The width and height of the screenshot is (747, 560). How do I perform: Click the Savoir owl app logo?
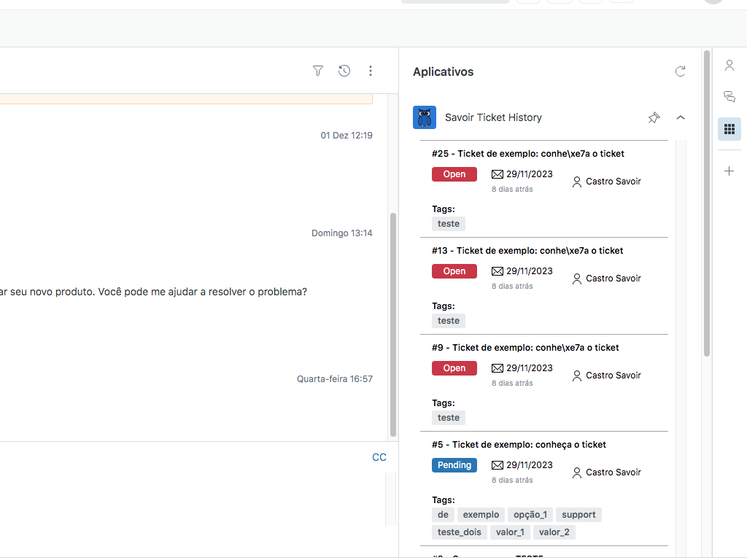[x=425, y=117]
